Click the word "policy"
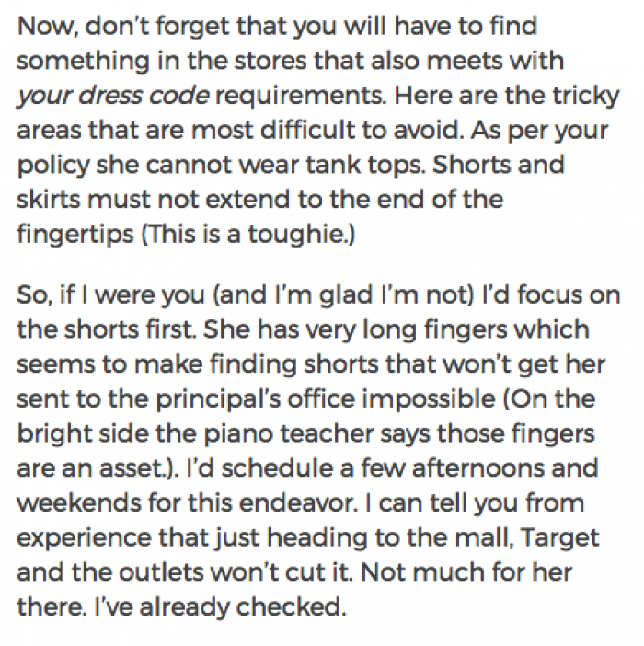This screenshot has height=646, width=644. (x=53, y=166)
